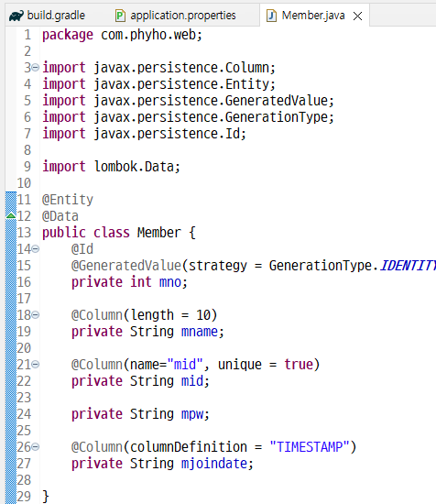Click 'javax.persistence.Entity;' import on line 4

pyautogui.click(x=184, y=84)
